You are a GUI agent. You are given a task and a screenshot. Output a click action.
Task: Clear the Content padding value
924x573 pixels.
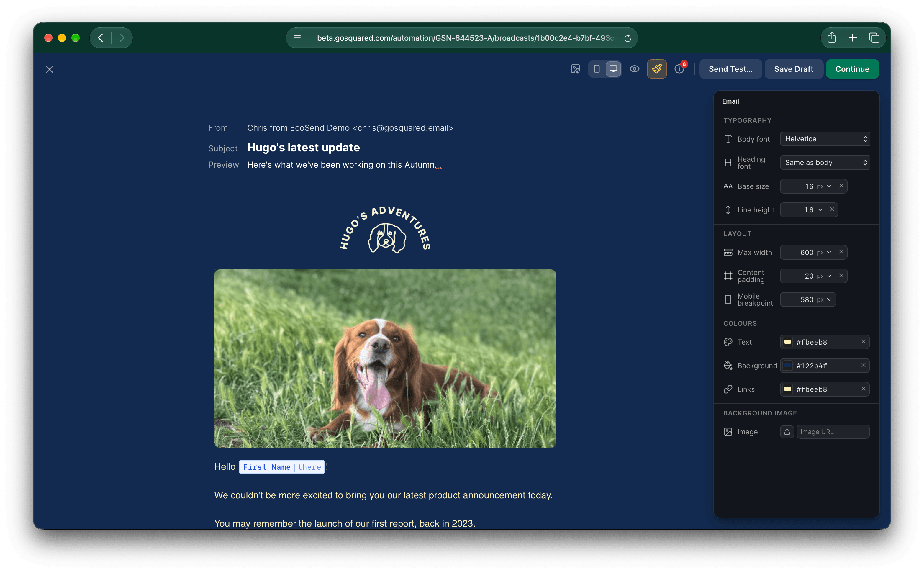tap(841, 276)
